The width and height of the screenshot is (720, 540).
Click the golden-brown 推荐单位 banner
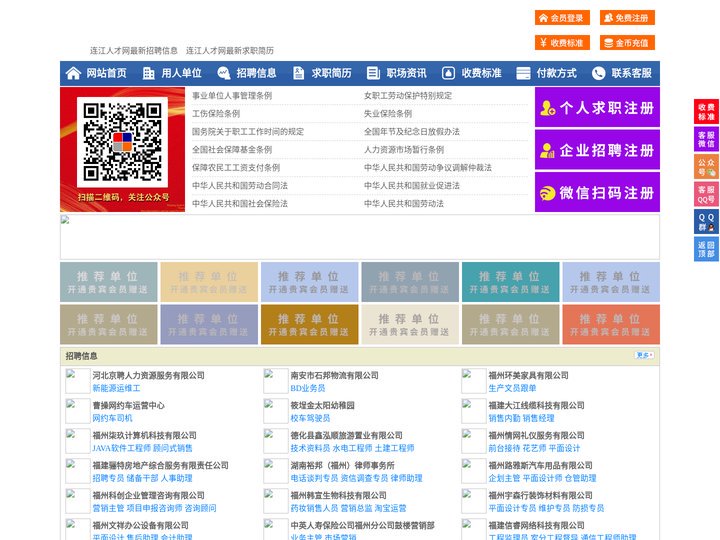pyautogui.click(x=309, y=324)
